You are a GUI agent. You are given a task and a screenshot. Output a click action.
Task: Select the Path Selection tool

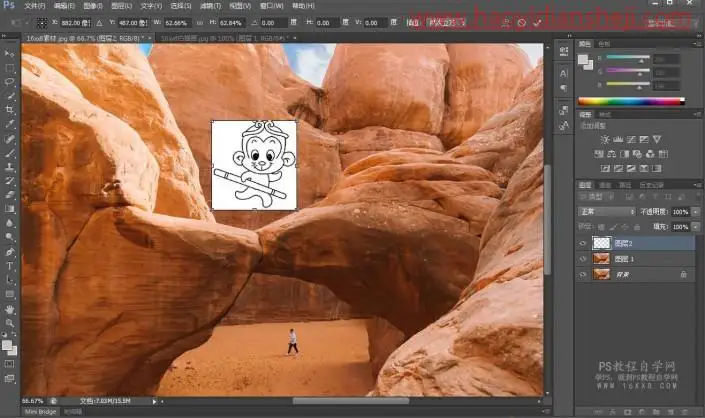[x=9, y=280]
